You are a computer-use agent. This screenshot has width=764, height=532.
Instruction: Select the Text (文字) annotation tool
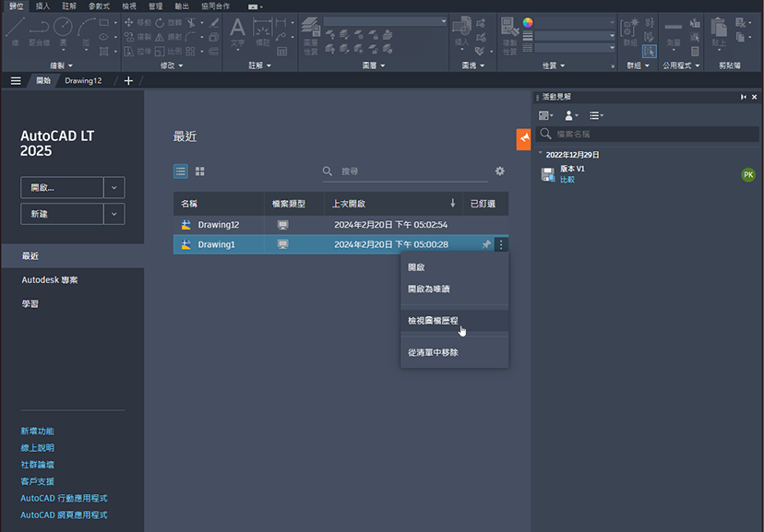237,32
